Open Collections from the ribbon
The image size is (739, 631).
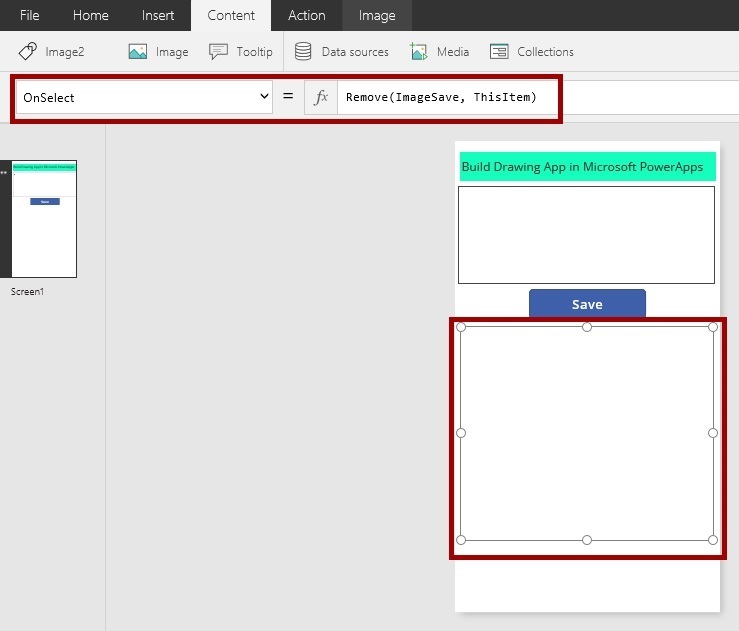tap(499, 52)
